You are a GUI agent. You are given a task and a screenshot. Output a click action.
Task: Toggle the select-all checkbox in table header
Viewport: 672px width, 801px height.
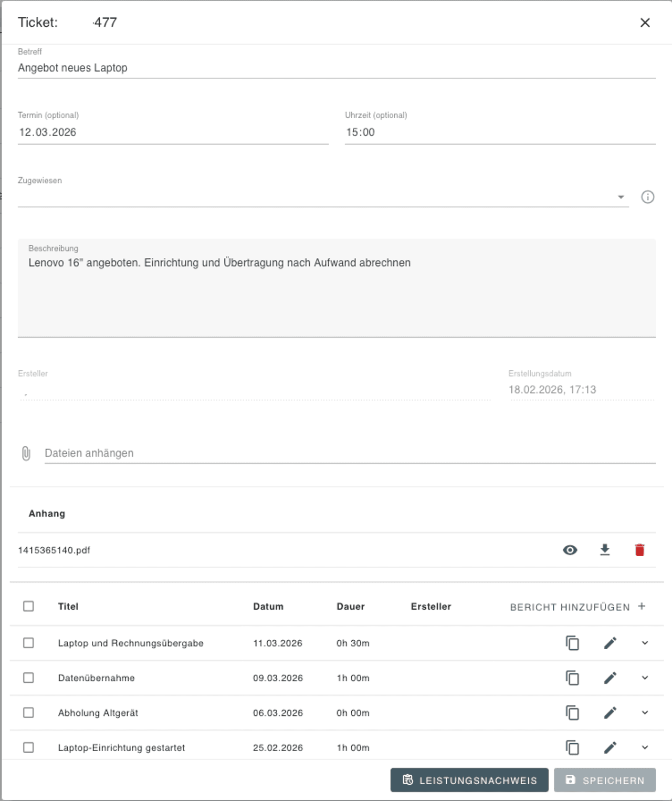(28, 606)
